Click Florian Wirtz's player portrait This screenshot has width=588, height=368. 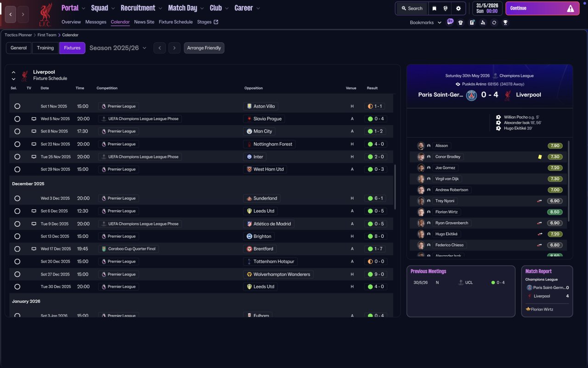pos(421,212)
